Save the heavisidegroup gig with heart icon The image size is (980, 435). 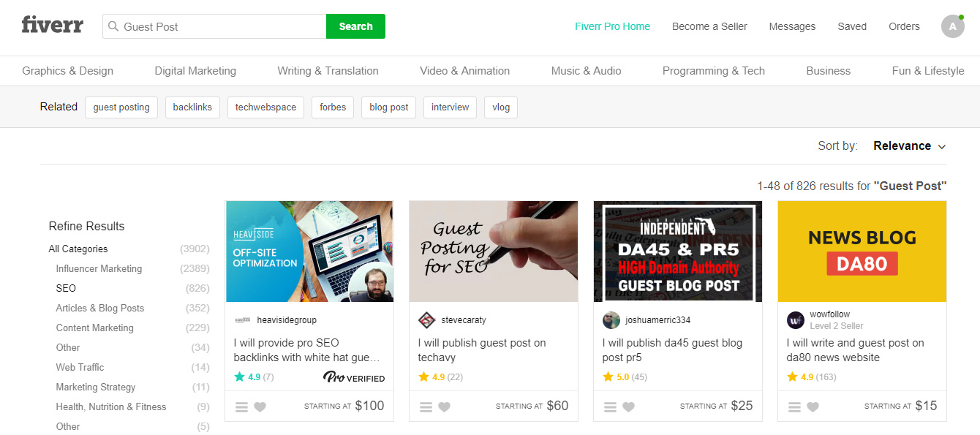[260, 407]
